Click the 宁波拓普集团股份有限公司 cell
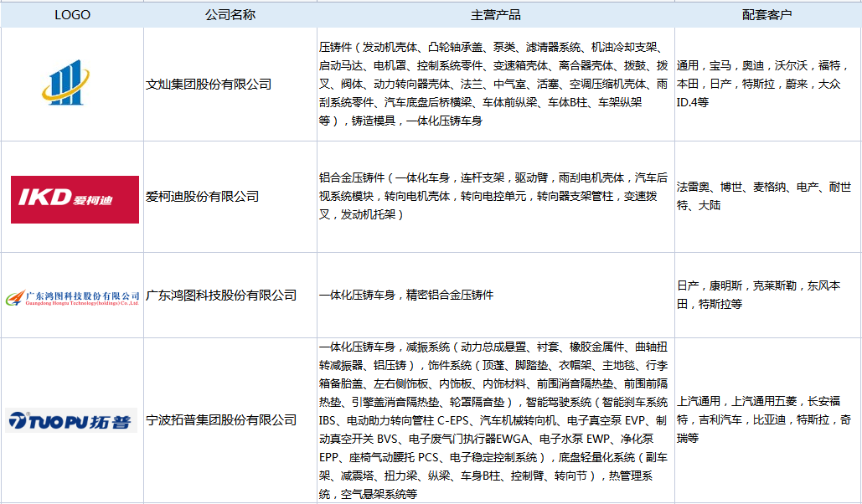Image resolution: width=862 pixels, height=504 pixels. 230,420
